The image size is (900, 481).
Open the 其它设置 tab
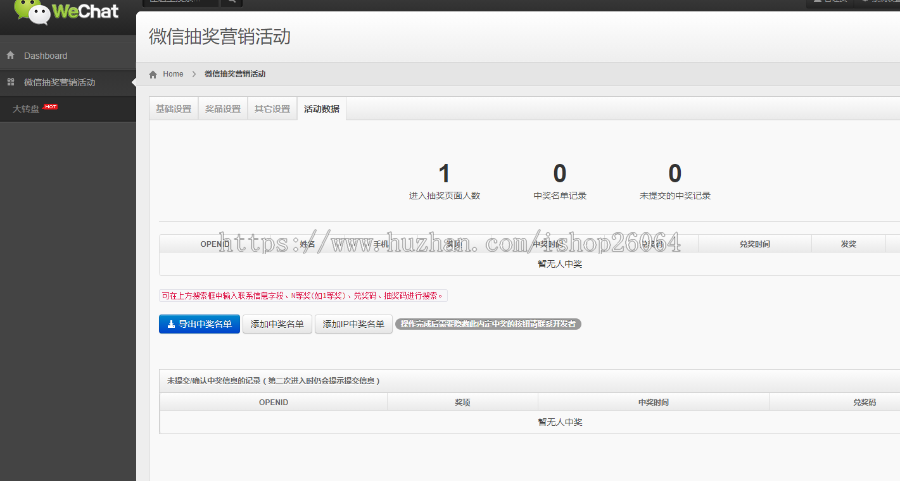coord(271,109)
